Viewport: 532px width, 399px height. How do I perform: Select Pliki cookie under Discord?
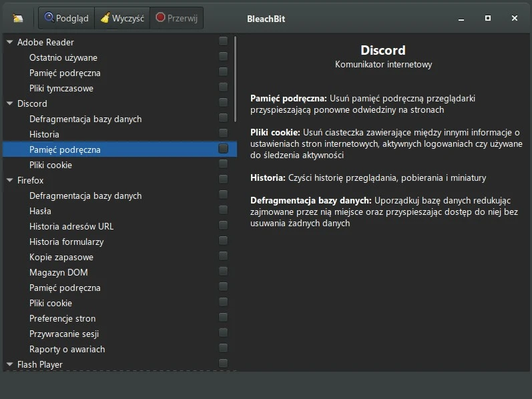50,165
